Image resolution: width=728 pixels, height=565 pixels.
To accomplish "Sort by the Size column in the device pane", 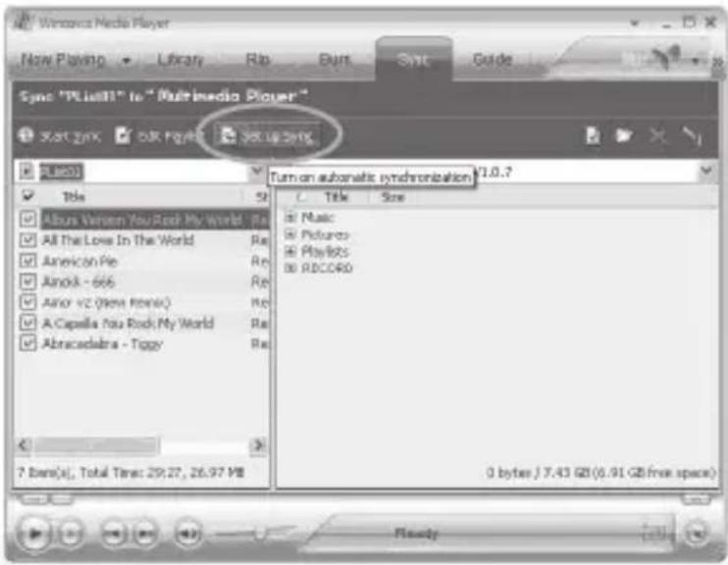I will coord(392,197).
